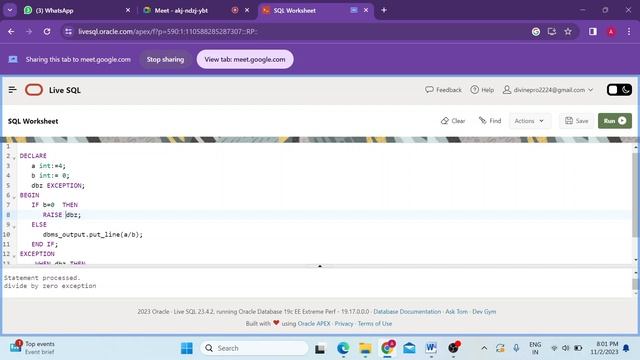Open the Find tool
Image resolution: width=640 pixels, height=360 pixels.
click(x=490, y=121)
